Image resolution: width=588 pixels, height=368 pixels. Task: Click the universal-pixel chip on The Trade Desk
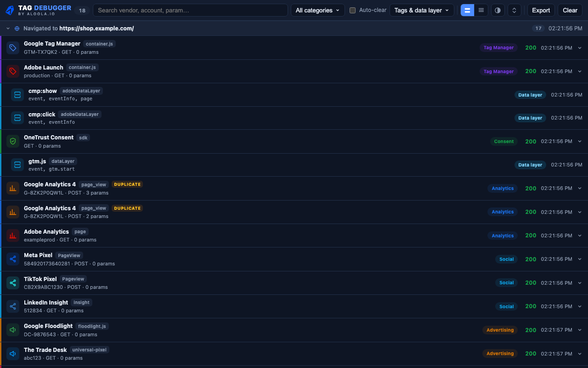point(90,350)
